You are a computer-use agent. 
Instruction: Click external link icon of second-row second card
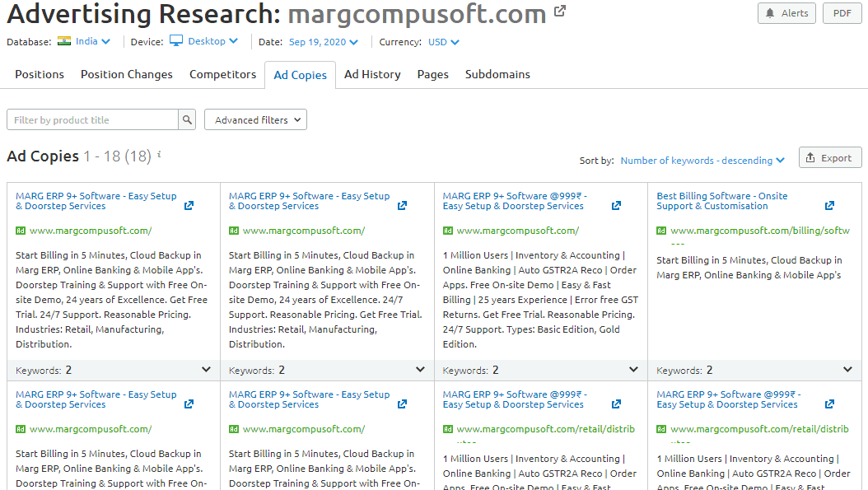(x=403, y=404)
